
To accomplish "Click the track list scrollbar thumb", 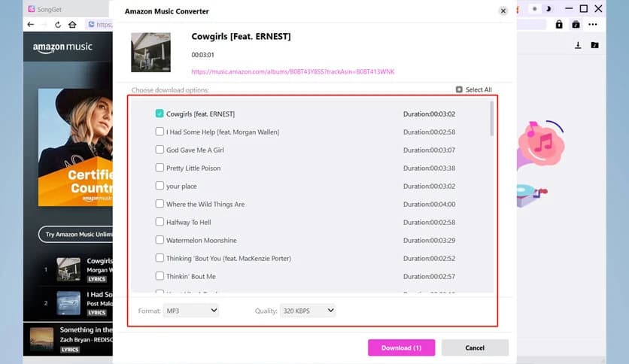I will coord(491,119).
